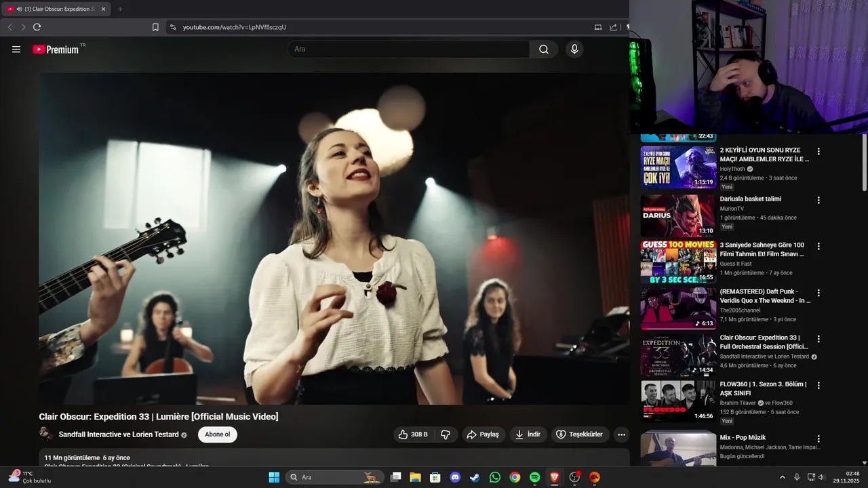Click the share icon in browser toolbar

(x=614, y=27)
